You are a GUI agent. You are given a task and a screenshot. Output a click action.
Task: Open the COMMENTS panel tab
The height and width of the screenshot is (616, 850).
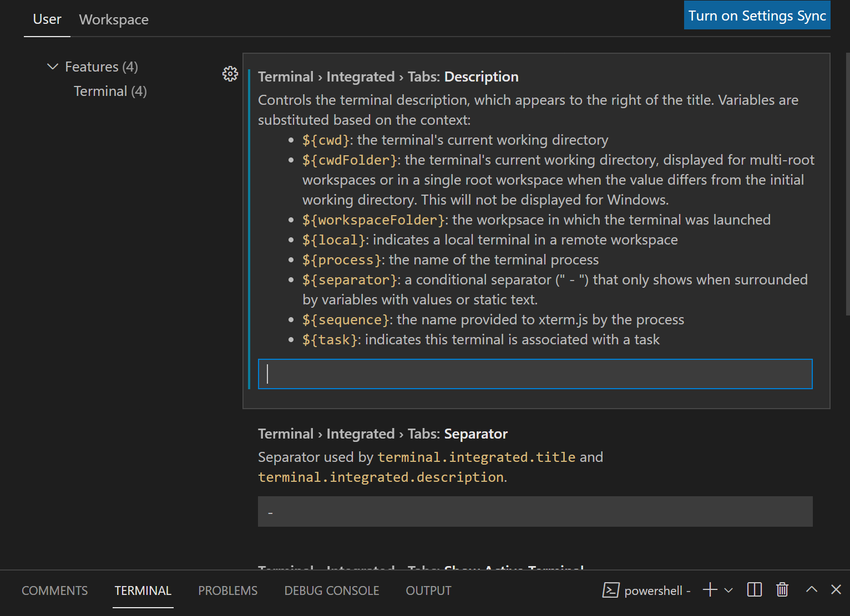[x=54, y=591]
